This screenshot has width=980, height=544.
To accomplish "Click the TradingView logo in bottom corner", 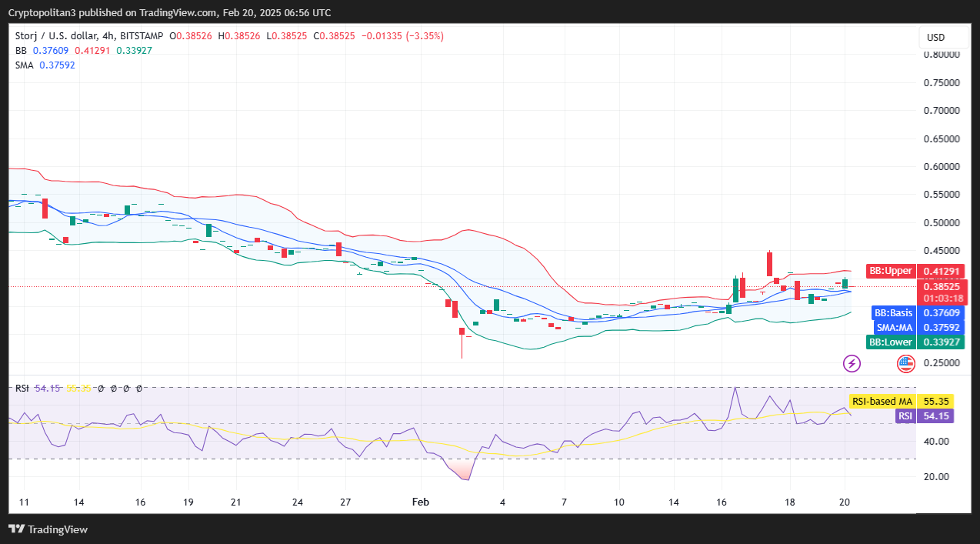I will tap(48, 529).
